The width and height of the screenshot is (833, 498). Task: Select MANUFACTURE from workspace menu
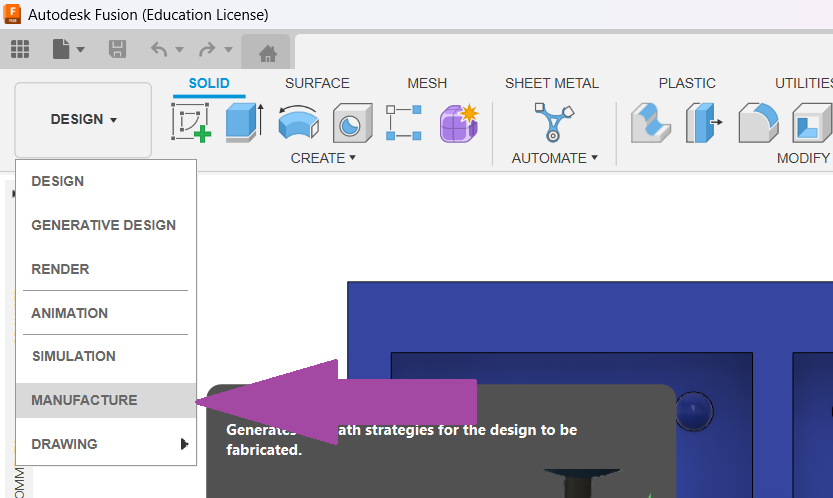coord(85,400)
